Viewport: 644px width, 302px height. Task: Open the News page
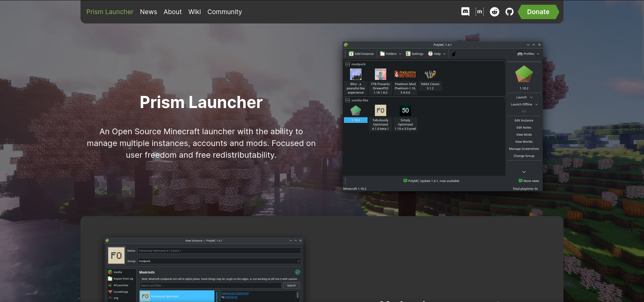148,12
